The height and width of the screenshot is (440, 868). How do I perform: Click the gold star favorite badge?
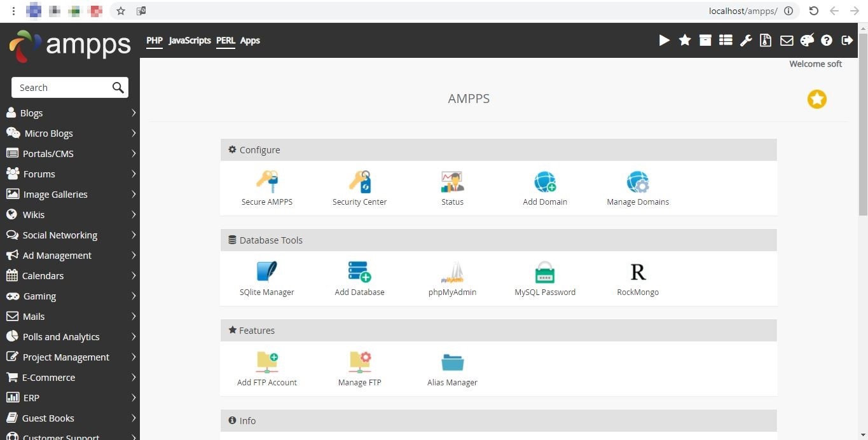817,99
